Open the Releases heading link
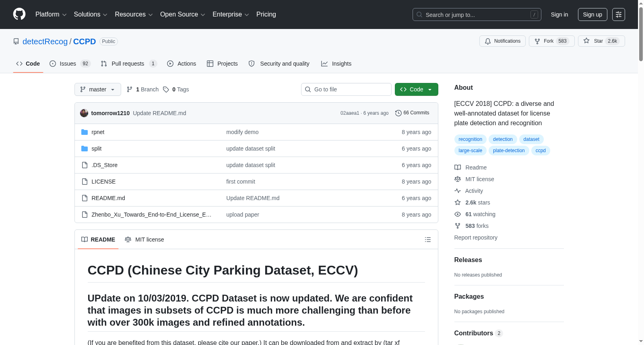The height and width of the screenshot is (345, 644). pyautogui.click(x=468, y=260)
